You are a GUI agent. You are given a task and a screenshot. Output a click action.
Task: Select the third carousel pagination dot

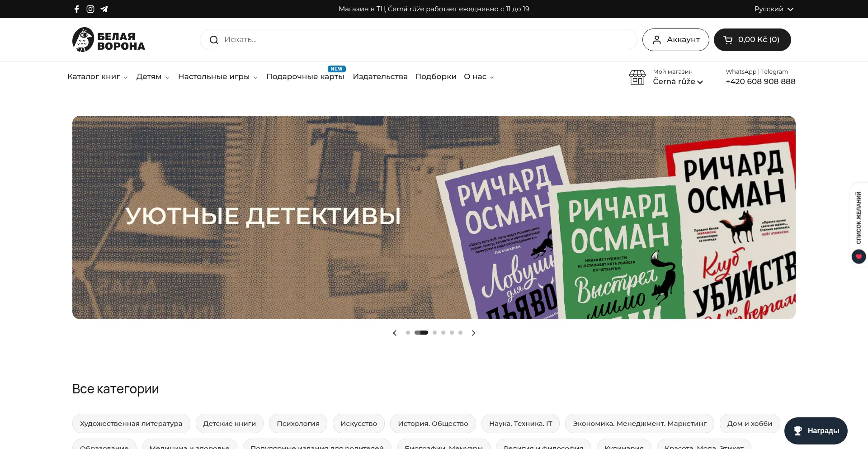tap(434, 333)
